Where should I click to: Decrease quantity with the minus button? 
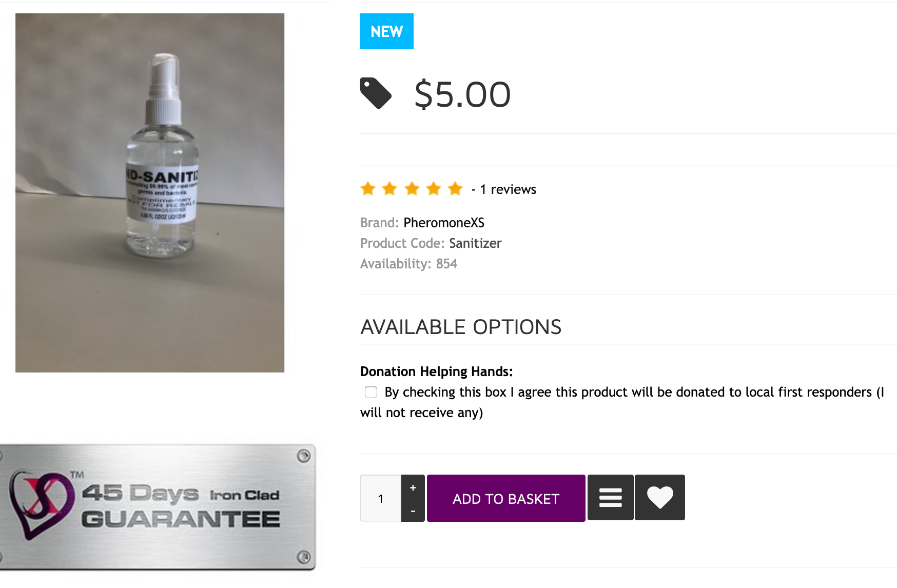[x=413, y=511]
